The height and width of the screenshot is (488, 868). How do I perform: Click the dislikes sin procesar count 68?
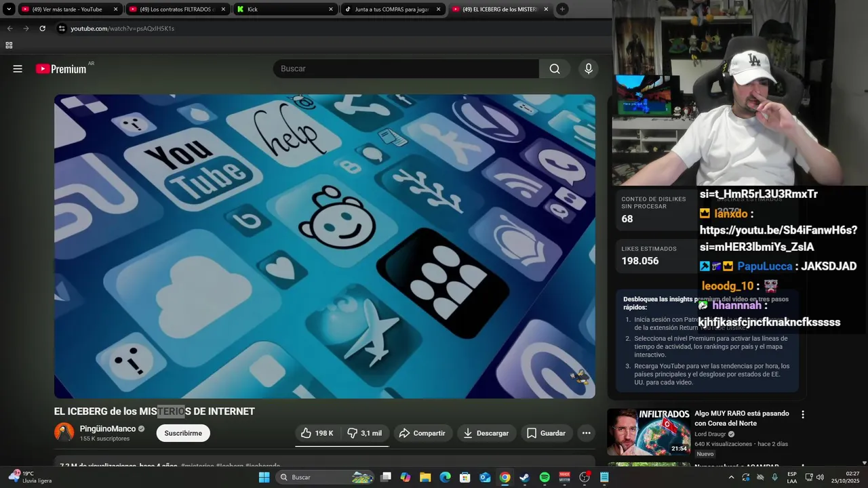tap(627, 219)
